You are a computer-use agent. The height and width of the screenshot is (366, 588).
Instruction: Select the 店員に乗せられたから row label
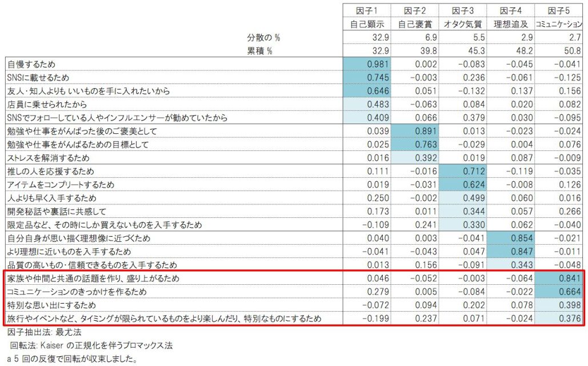coord(47,104)
